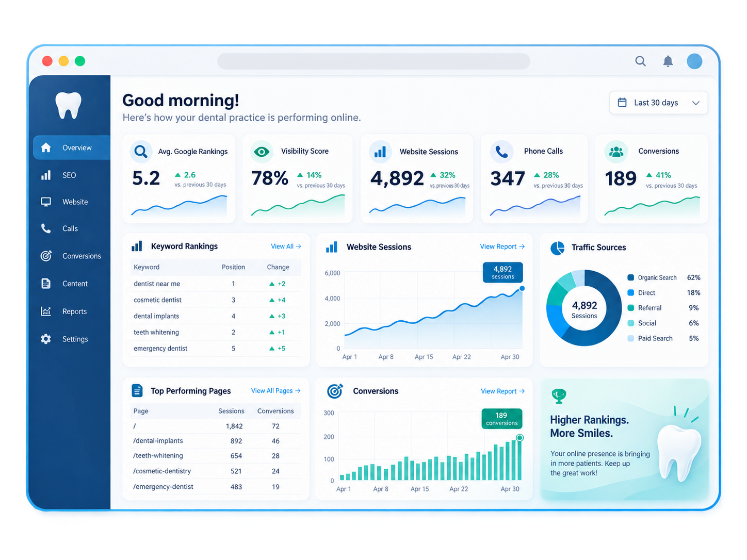Image resolution: width=747 pixels, height=560 pixels.
Task: Open the Conversions sidebar section
Action: [82, 256]
